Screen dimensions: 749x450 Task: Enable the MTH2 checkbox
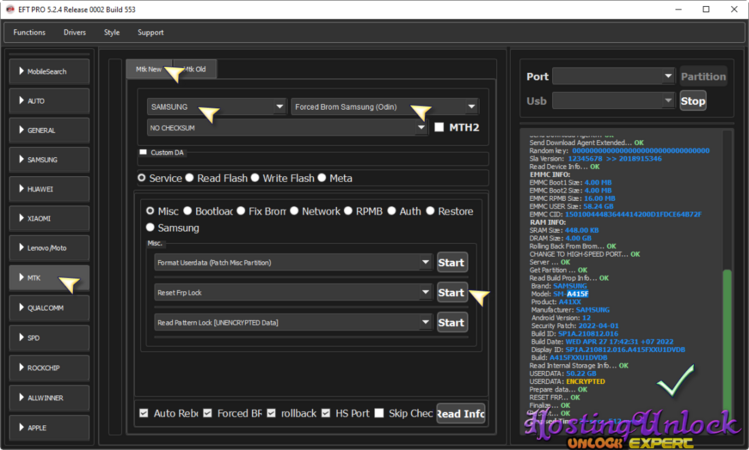point(440,127)
